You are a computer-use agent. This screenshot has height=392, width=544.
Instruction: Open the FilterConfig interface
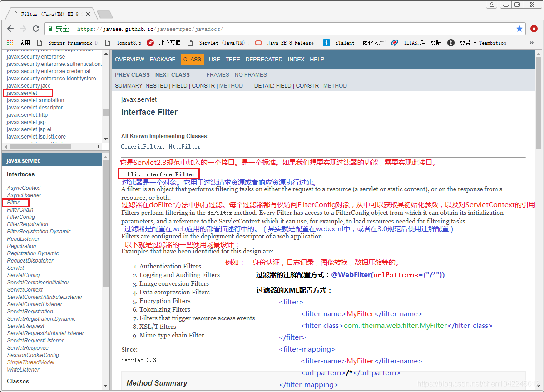tap(21, 217)
